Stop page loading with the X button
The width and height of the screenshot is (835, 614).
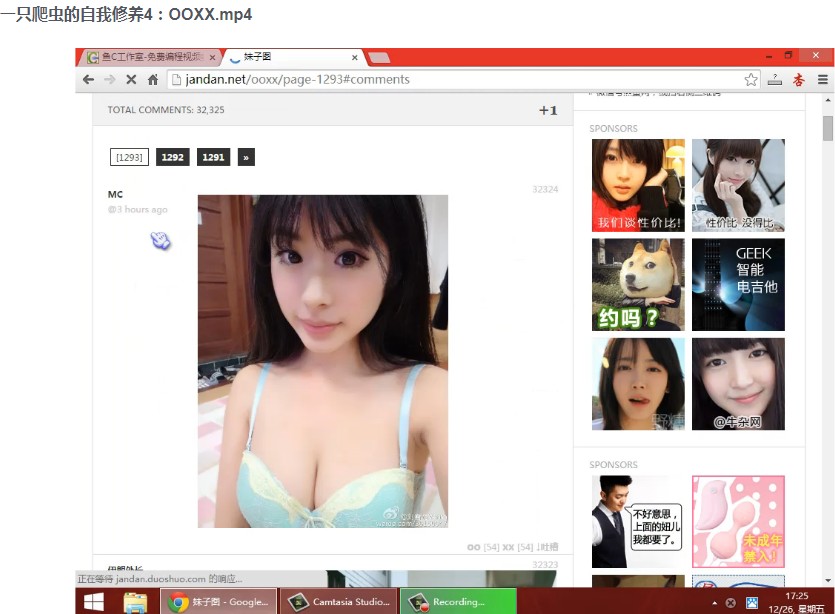(x=131, y=79)
